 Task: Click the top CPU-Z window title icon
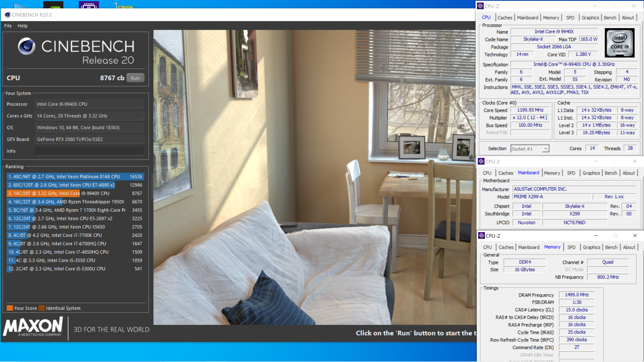coord(480,6)
